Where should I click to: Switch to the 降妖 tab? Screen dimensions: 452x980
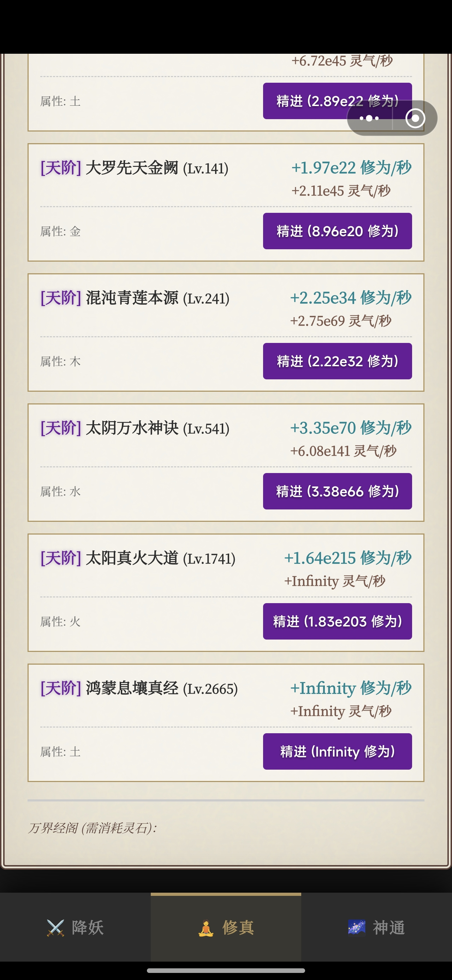75,928
